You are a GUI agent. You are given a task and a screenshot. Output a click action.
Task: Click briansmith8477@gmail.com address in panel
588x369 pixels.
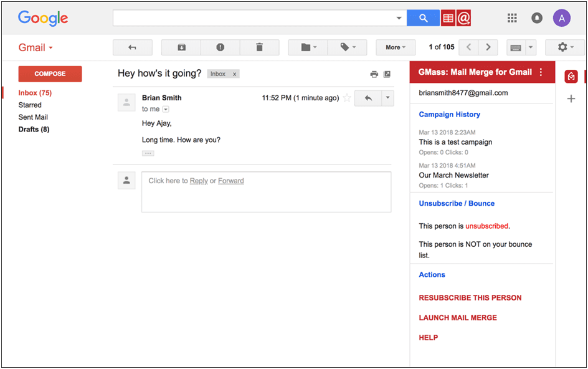tap(463, 93)
